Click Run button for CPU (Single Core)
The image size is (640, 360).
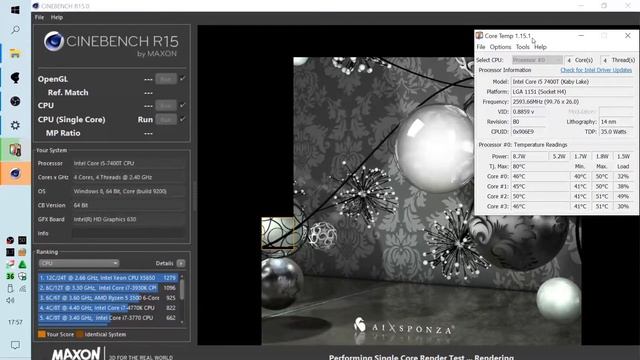click(x=166, y=119)
